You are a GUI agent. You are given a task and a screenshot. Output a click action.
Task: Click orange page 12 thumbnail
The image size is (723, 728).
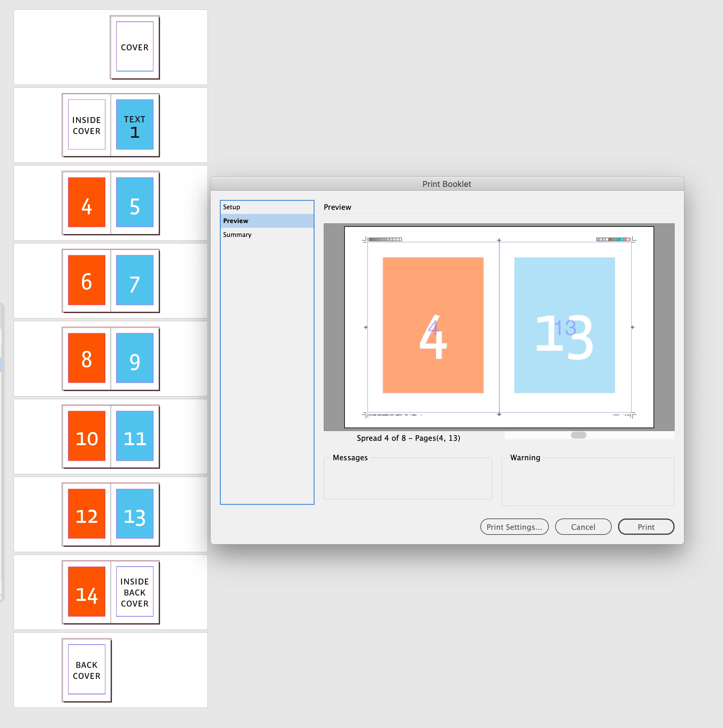pyautogui.click(x=87, y=514)
